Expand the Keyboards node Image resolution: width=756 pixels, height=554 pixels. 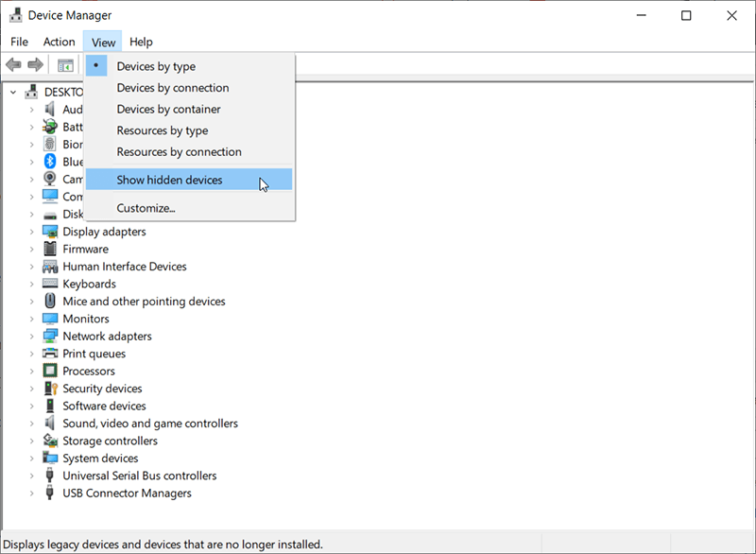(x=31, y=284)
